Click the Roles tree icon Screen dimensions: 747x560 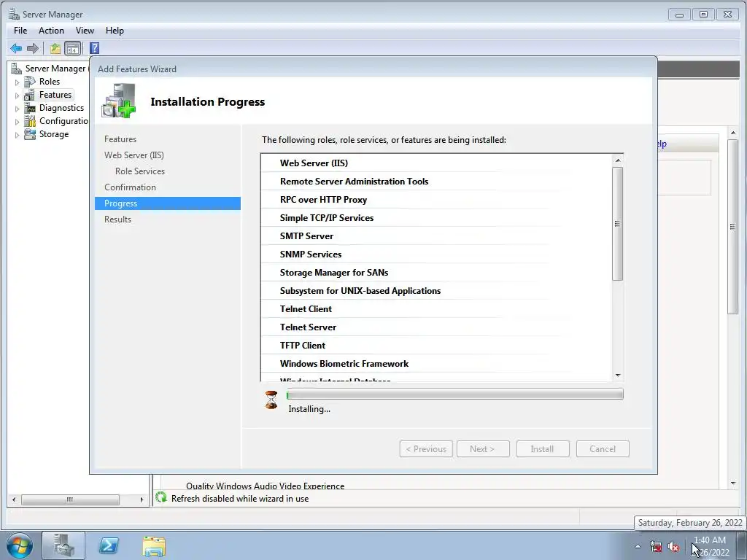29,82
